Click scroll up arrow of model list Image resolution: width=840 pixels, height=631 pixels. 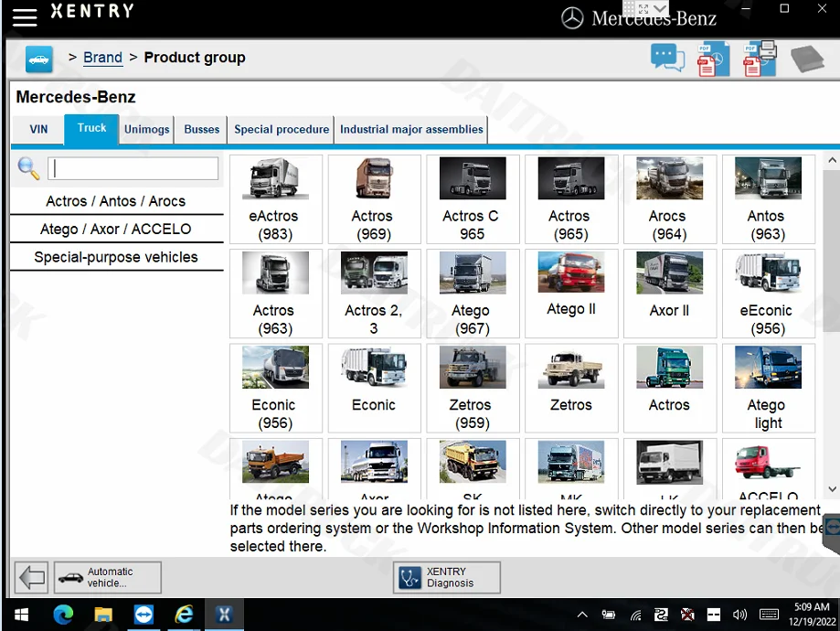coord(832,160)
